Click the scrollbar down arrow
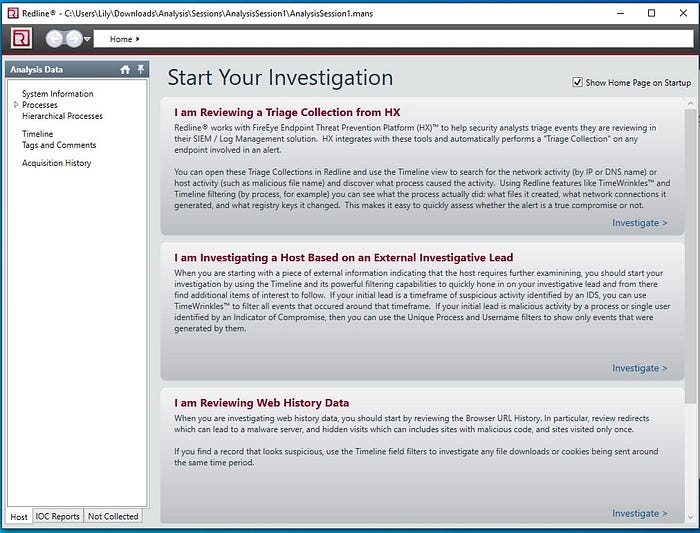The width and height of the screenshot is (700, 533). [690, 517]
